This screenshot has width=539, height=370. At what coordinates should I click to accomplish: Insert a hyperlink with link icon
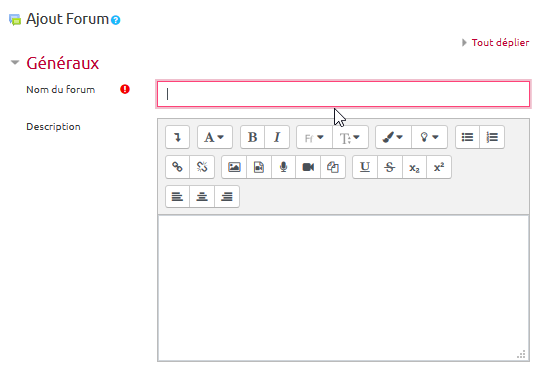pos(177,167)
